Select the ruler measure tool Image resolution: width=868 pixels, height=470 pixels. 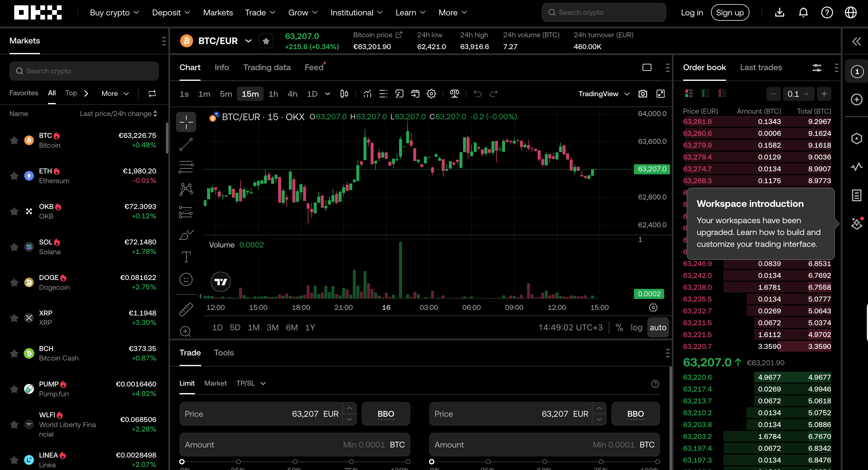coord(186,309)
